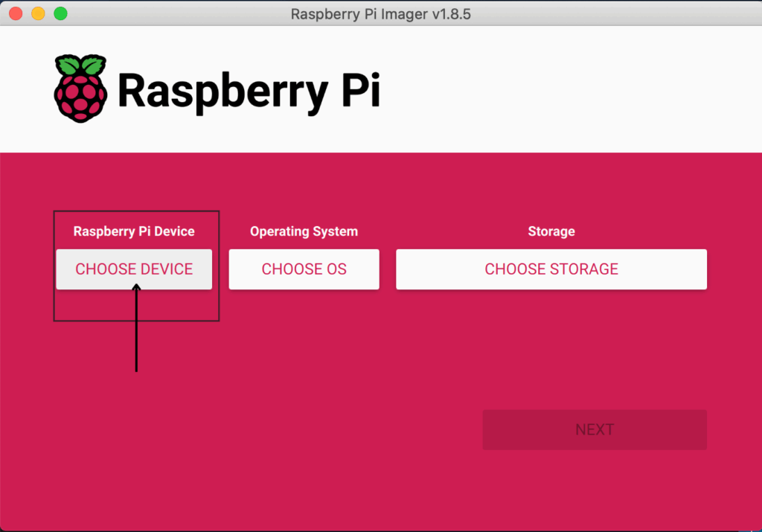Select the CHOOSE STORAGE button
This screenshot has width=762, height=532.
tap(551, 269)
